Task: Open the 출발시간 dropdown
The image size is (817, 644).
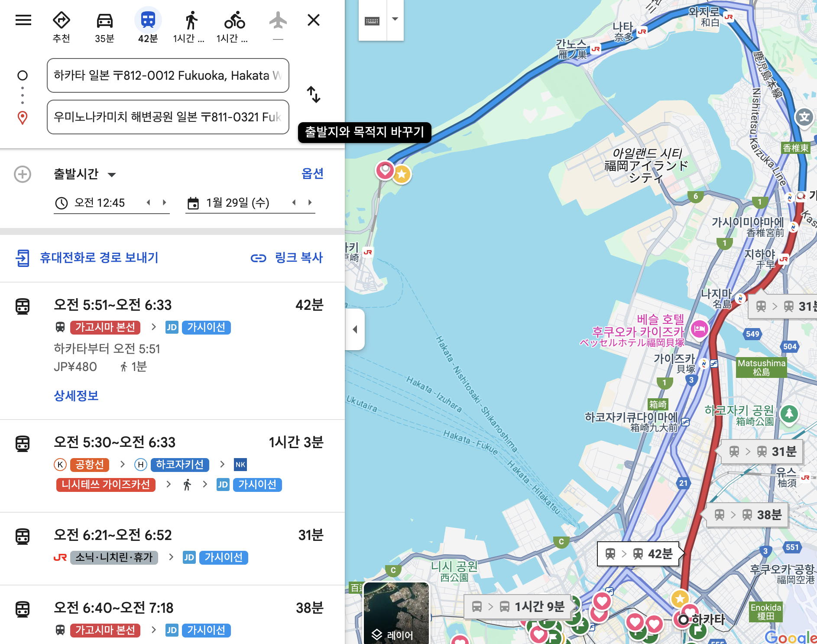Action: tap(85, 174)
